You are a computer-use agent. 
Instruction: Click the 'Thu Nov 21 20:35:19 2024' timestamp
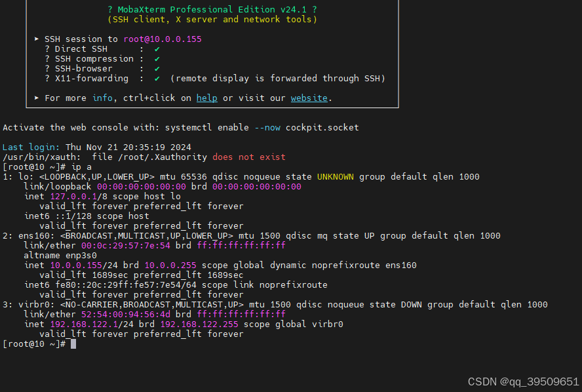[128, 147]
